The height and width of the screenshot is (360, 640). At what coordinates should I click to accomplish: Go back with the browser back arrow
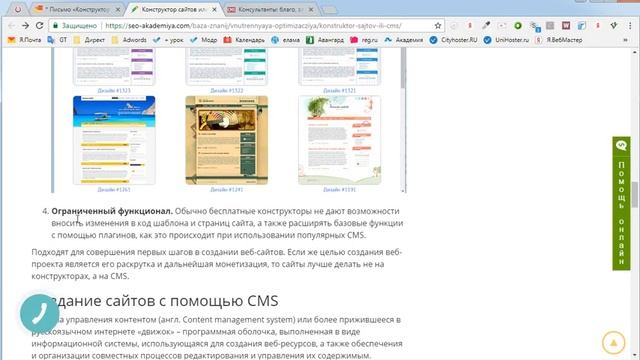(11, 25)
